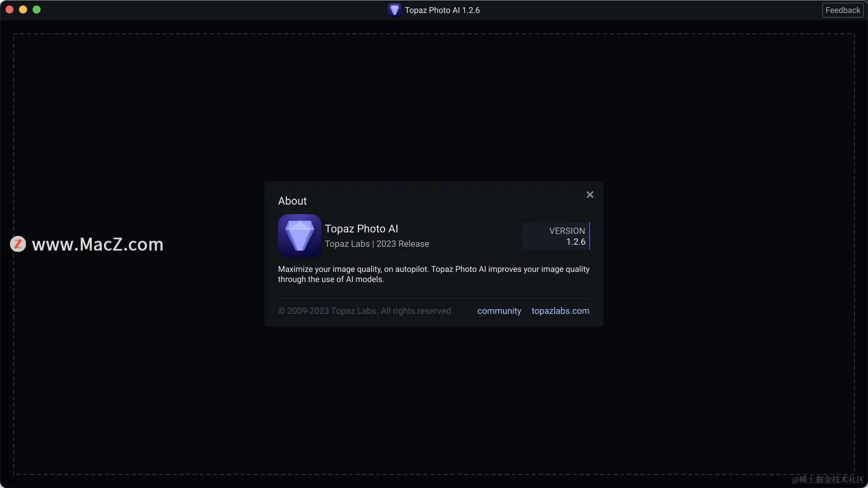Click the www.MacZ.com watermark text

pos(98,244)
